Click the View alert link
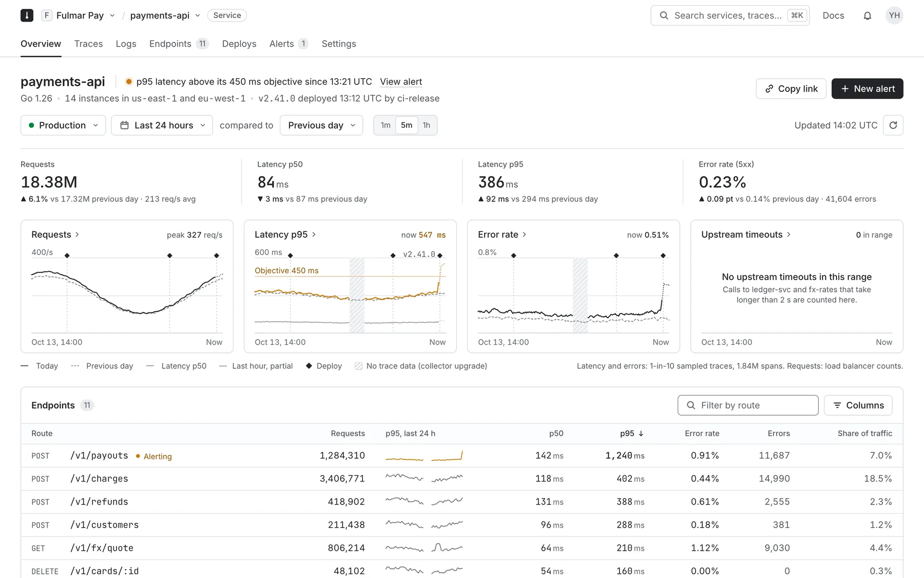Screen dimensions: 924x578 (x=401, y=82)
